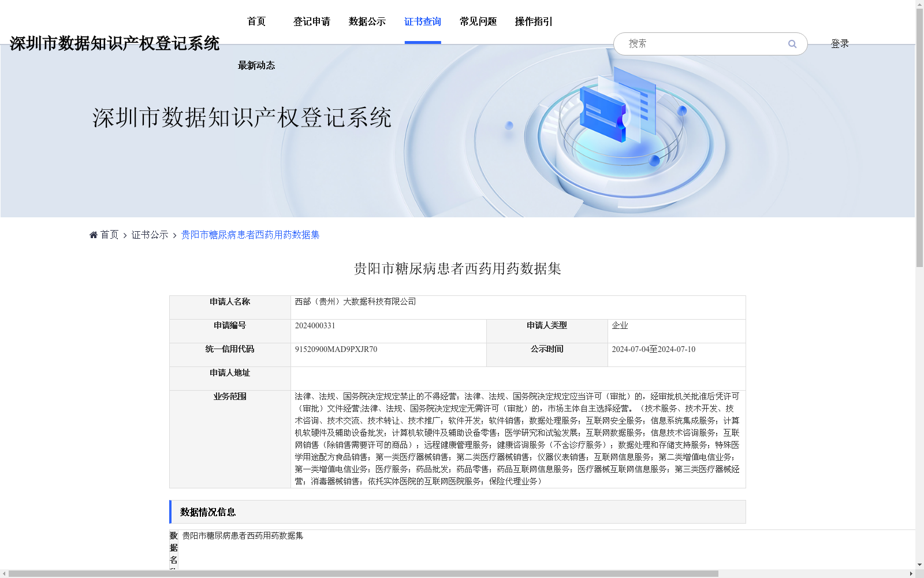Select the 证书查询 menu item
This screenshot has width=924, height=578.
[x=423, y=21]
